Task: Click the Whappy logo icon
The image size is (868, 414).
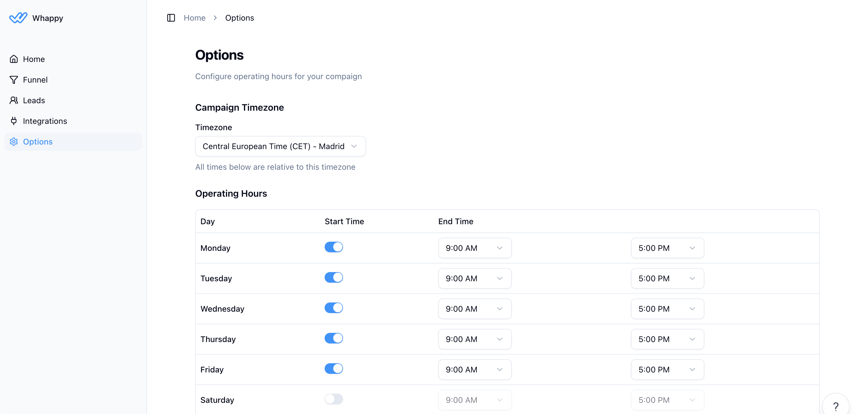Action: click(18, 18)
